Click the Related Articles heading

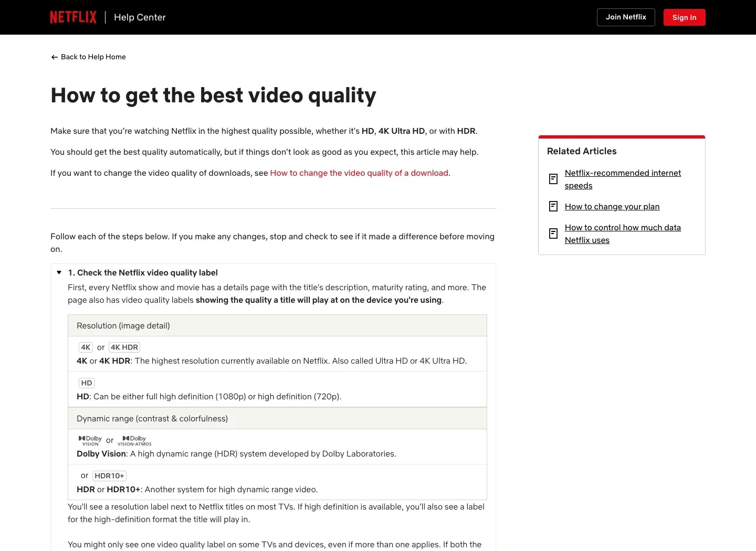[x=582, y=151]
